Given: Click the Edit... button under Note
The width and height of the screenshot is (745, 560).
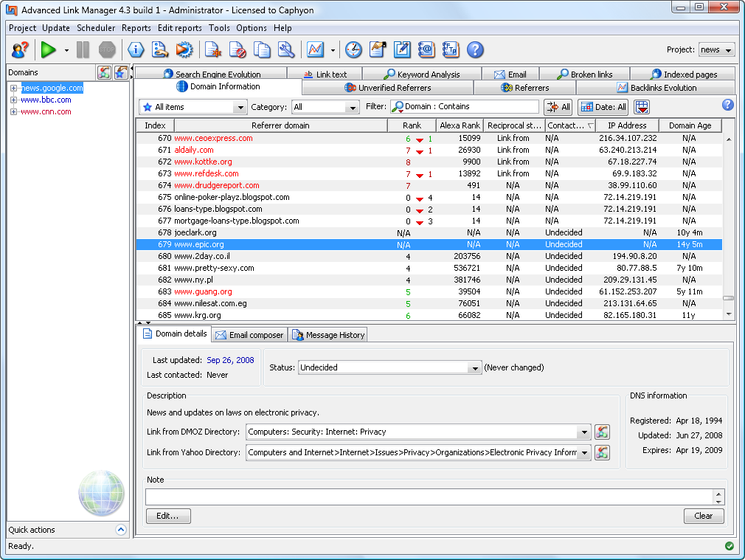Looking at the screenshot, I should tap(168, 516).
